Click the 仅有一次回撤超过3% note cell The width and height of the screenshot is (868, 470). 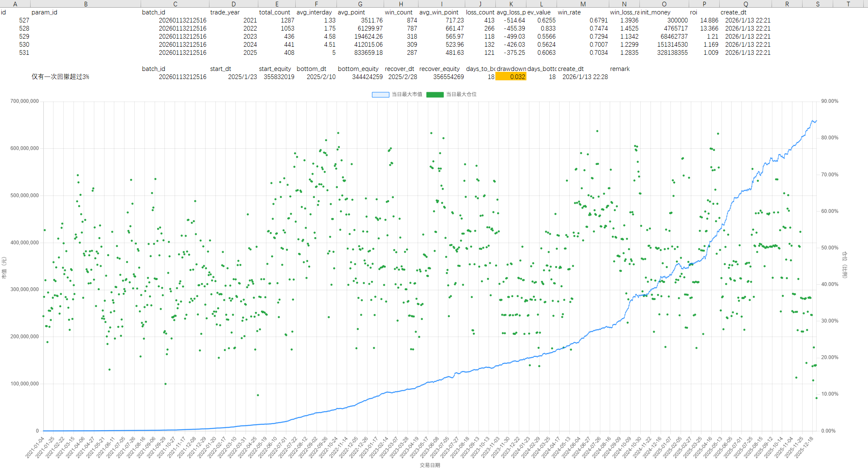click(60, 77)
